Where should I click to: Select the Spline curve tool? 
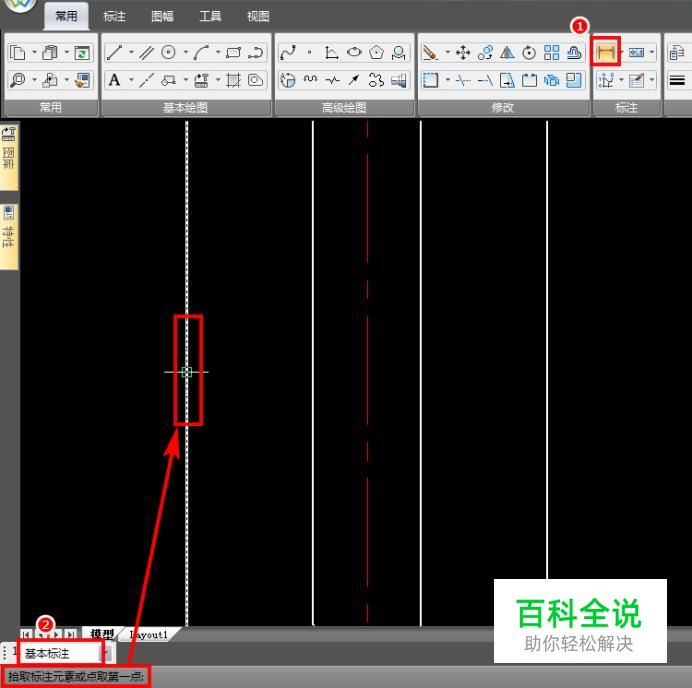tap(288, 53)
